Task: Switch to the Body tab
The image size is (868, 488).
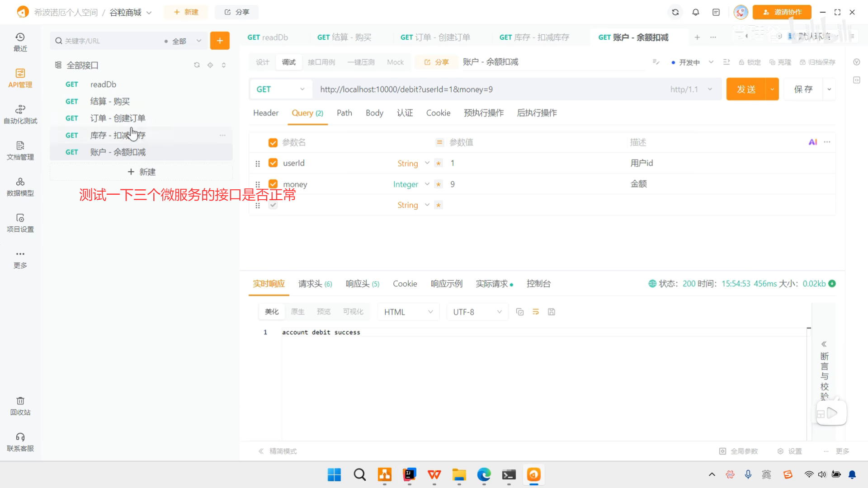Action: pos(374,113)
